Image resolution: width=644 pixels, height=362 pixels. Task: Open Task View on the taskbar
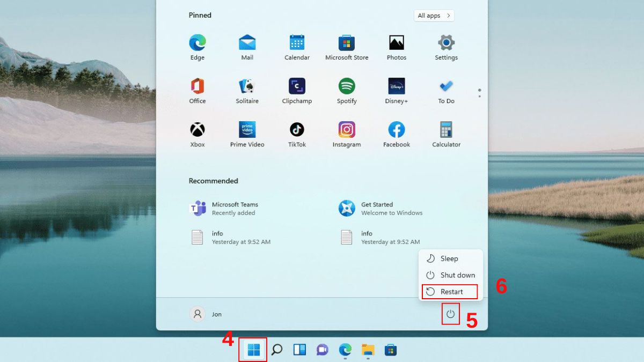coord(299,350)
